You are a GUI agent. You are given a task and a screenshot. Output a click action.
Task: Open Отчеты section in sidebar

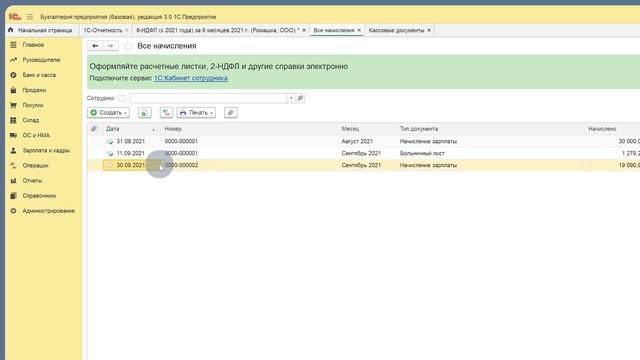click(32, 181)
